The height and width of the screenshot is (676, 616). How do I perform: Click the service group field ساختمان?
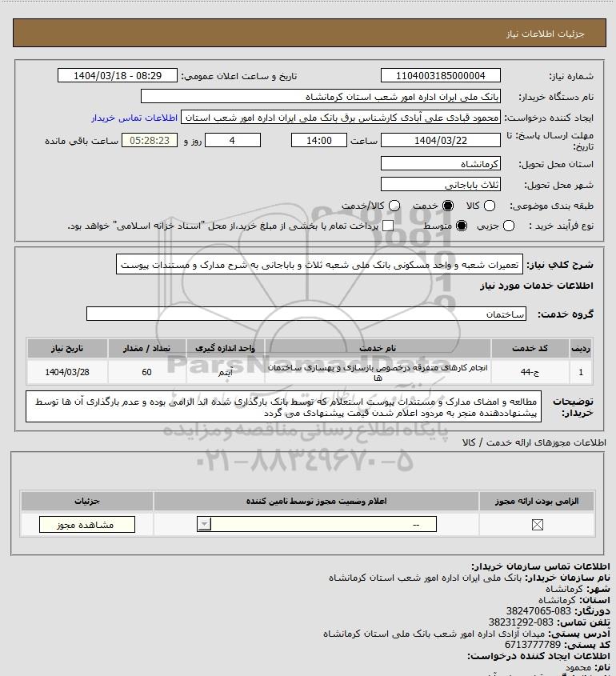pyautogui.click(x=306, y=314)
